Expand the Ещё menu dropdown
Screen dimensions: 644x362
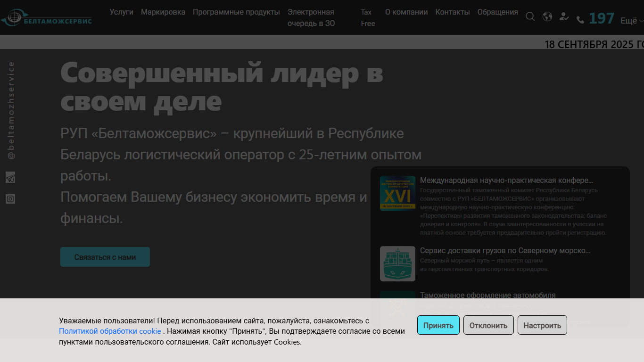[x=632, y=21]
